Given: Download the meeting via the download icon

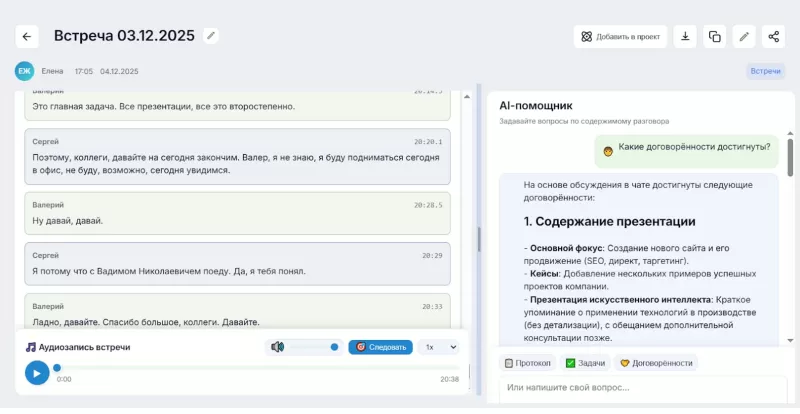Looking at the screenshot, I should [x=685, y=37].
